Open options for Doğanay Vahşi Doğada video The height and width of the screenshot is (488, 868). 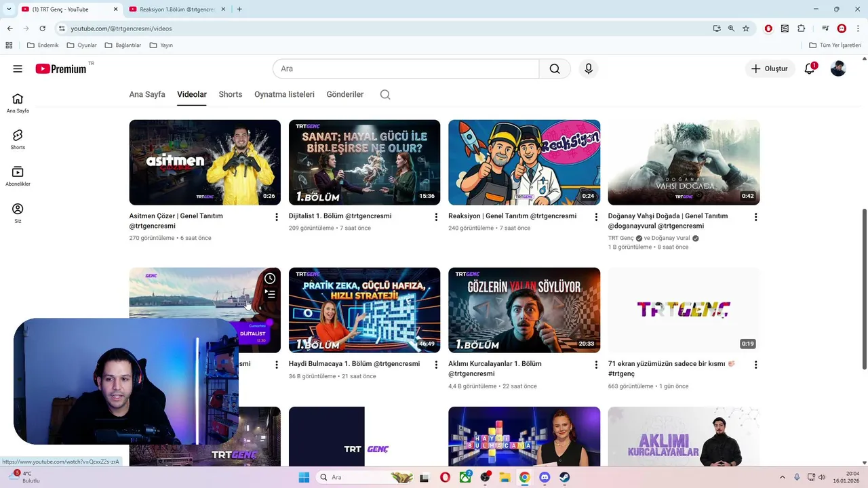755,217
